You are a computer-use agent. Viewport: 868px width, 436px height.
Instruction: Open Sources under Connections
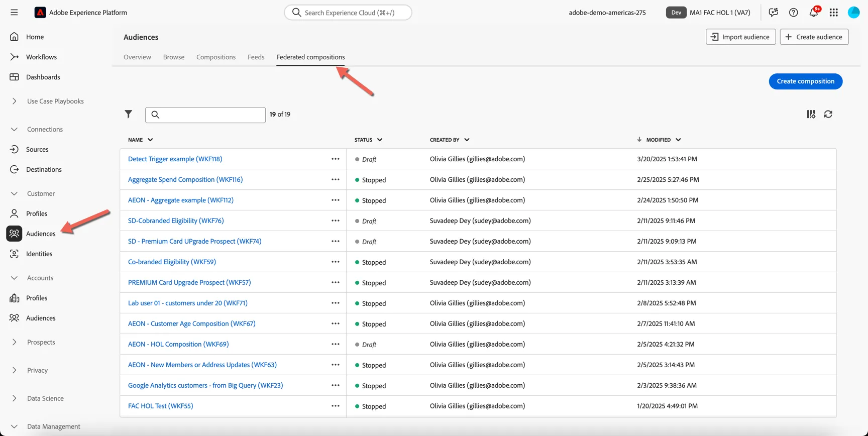(37, 149)
